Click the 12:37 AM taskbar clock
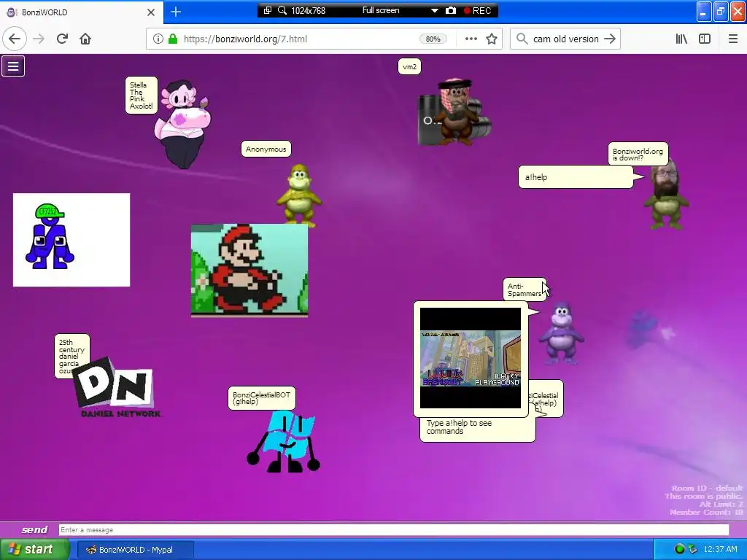The image size is (747, 560). pyautogui.click(x=720, y=549)
